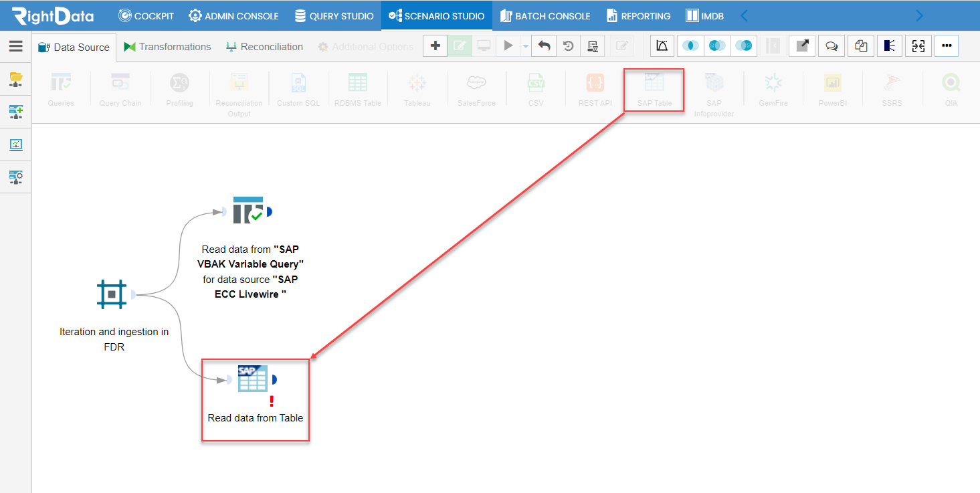Click the undo arrow toolbar button
Screen dimensions: 980x493
coord(544,46)
